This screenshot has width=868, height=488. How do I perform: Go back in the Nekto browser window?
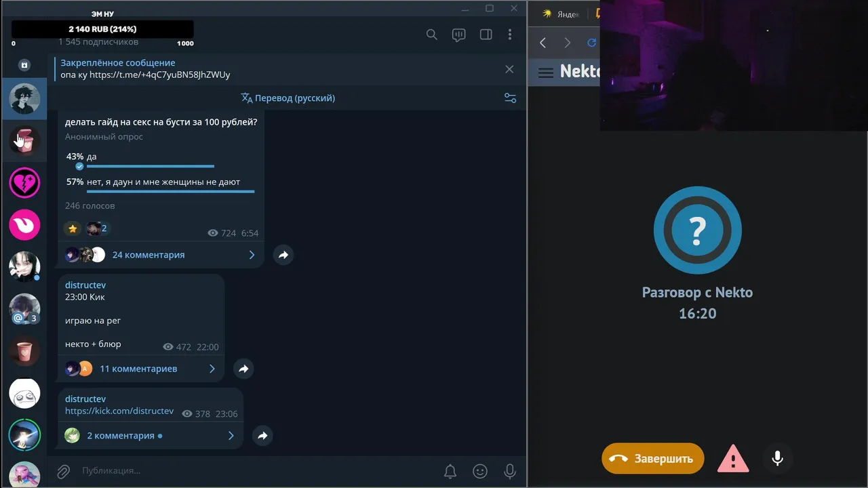point(542,43)
